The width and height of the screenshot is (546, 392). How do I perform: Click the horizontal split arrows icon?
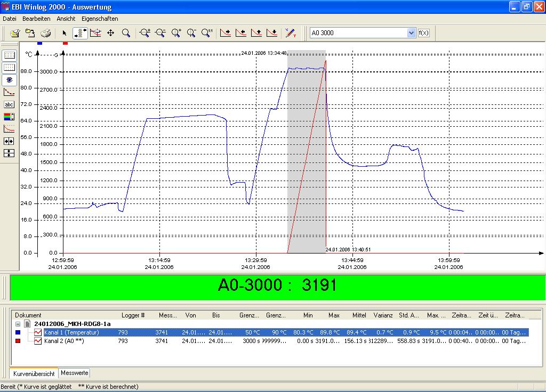(9, 141)
